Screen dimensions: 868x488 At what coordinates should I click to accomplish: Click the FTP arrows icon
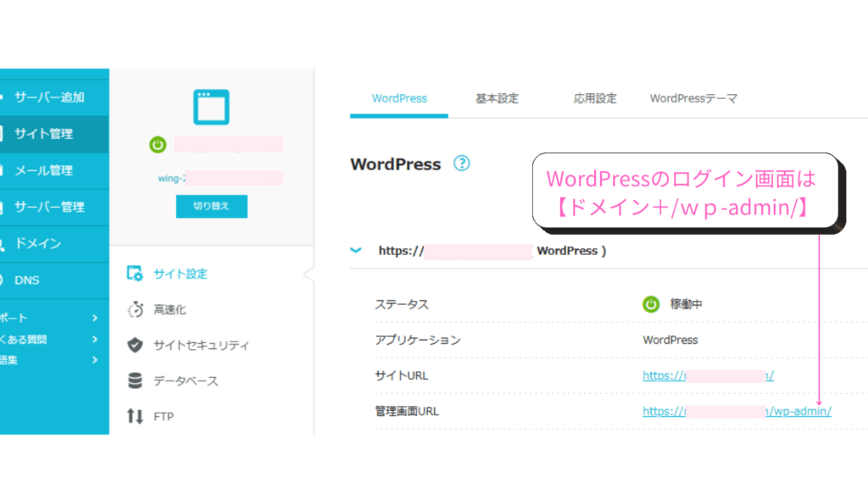coord(135,416)
